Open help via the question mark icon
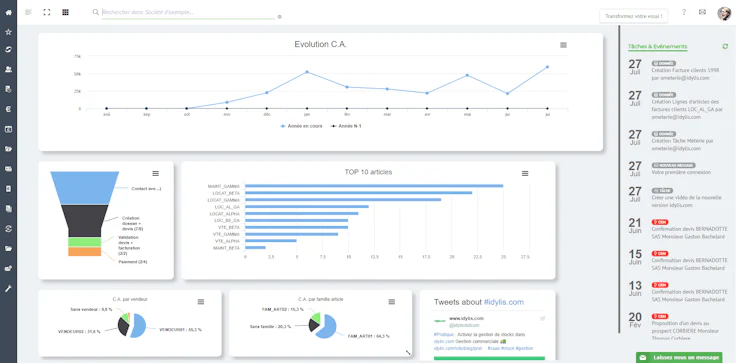 (x=684, y=12)
